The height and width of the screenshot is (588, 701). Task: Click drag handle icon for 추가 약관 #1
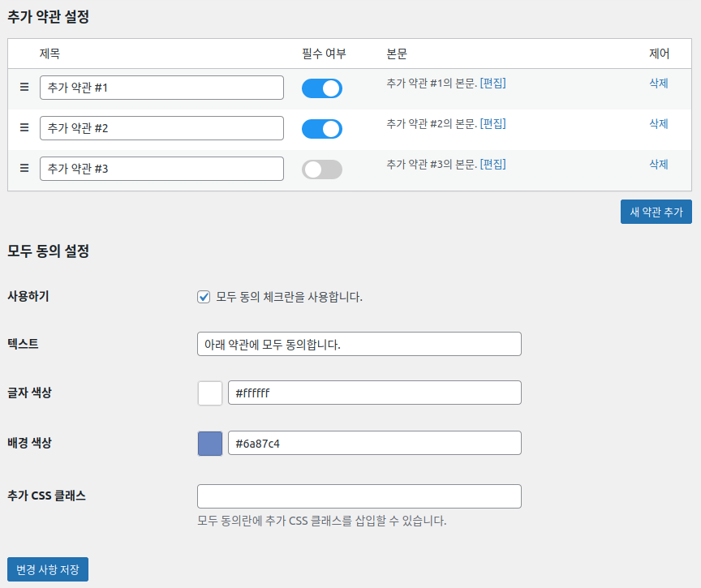tap(24, 87)
